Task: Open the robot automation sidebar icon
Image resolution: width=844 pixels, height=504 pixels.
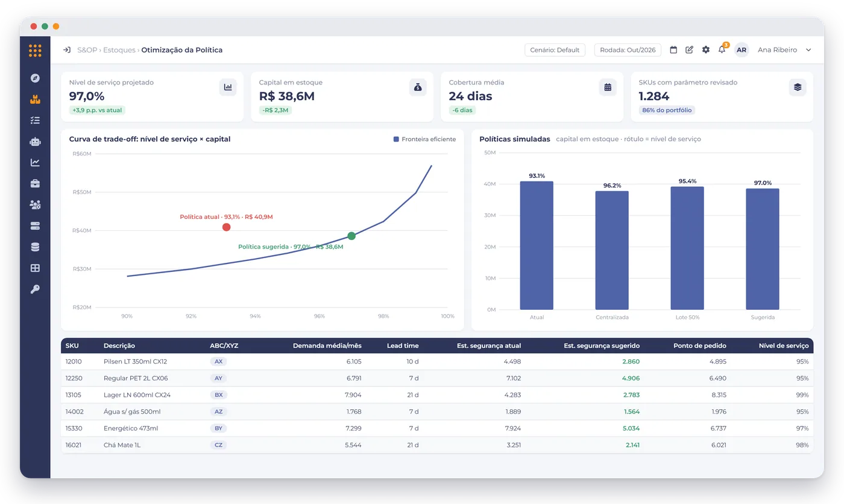Action: 35,142
